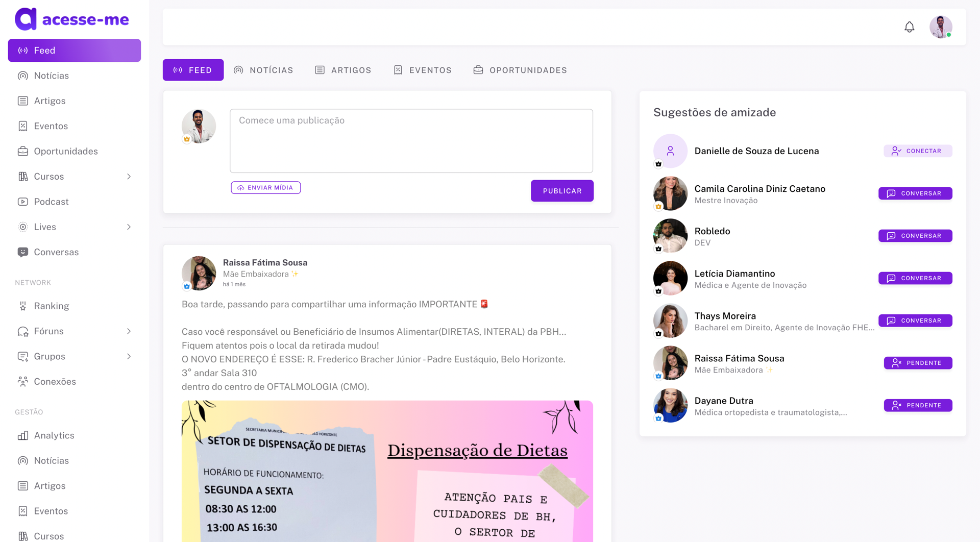Cancel pending request to Dayane Dutra
This screenshot has width=980, height=542.
[x=917, y=405]
